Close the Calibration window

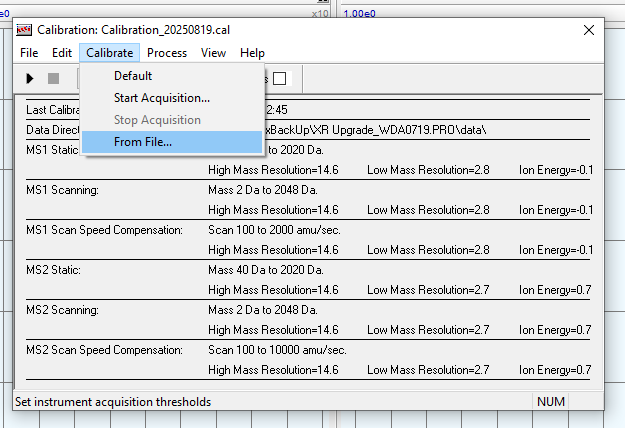589,30
